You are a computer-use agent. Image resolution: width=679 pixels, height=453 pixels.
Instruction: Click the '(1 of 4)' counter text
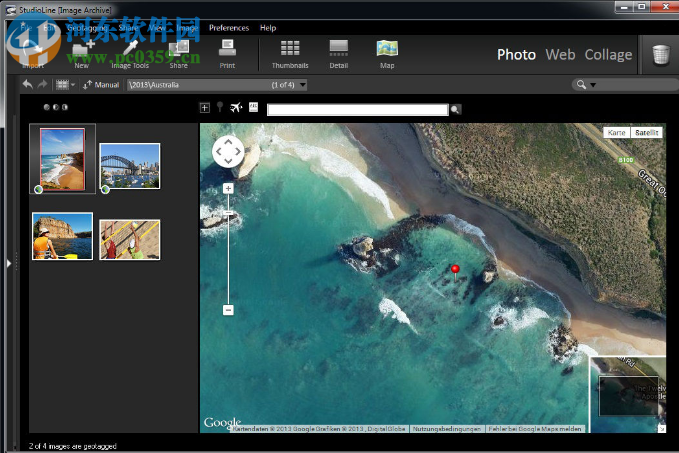[283, 85]
